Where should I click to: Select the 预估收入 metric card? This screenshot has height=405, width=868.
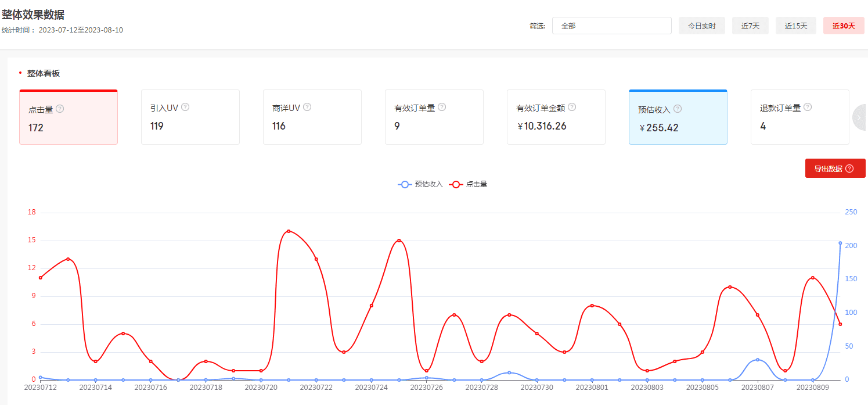[x=678, y=117]
